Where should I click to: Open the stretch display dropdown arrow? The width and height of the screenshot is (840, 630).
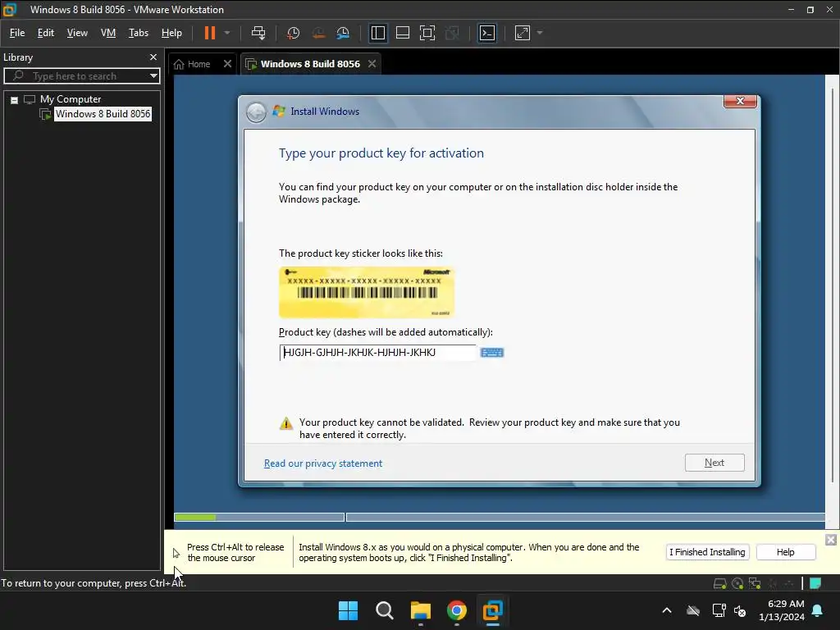coord(540,33)
